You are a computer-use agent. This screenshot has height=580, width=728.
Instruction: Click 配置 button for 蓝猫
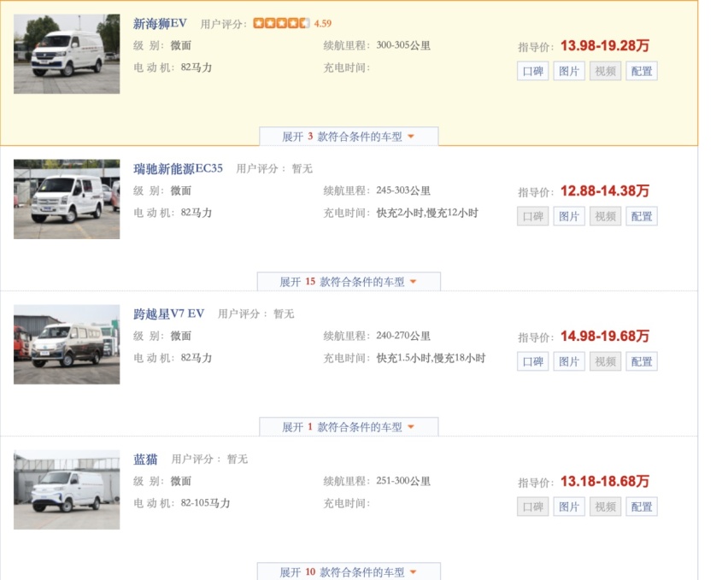[x=641, y=507]
